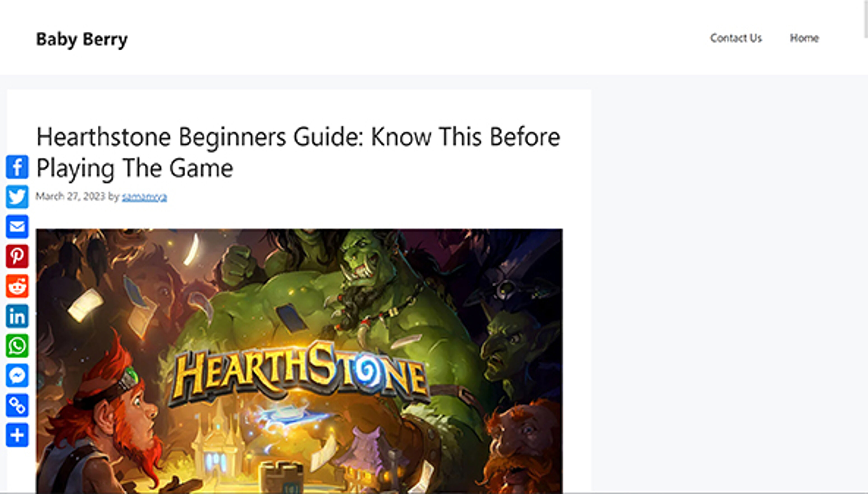Click the page's vertical scrollbar
This screenshot has width=868, height=494.
point(865,19)
